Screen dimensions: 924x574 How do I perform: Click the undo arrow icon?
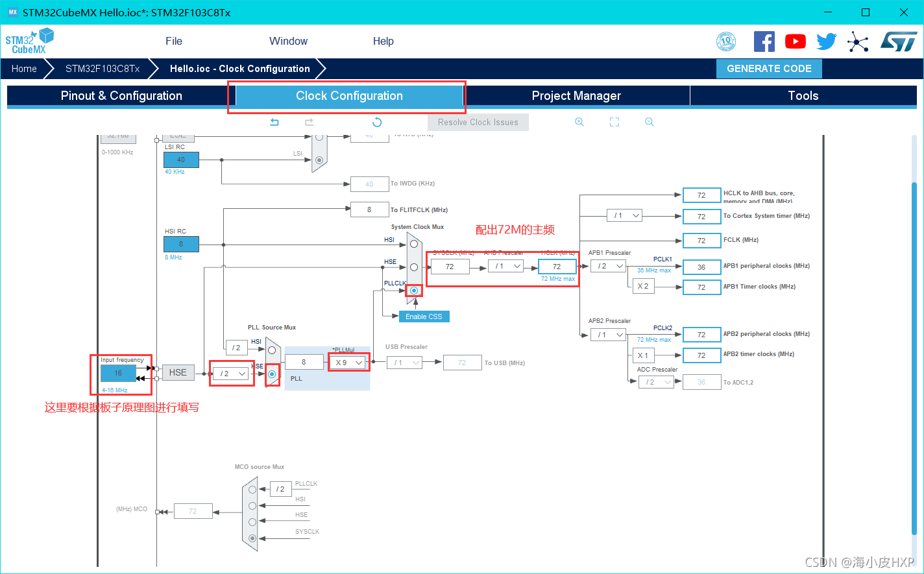click(x=274, y=122)
